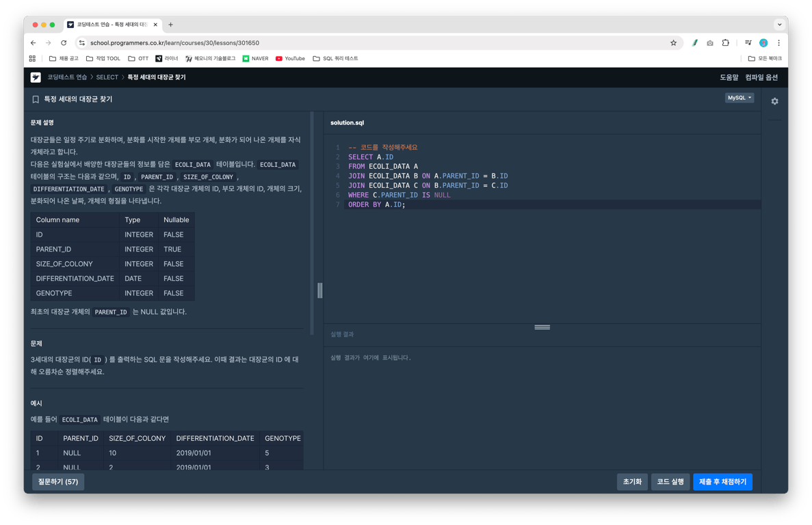Screen dimensions: 812x525
Task: Bookmark this page with star icon
Action: tap(673, 43)
